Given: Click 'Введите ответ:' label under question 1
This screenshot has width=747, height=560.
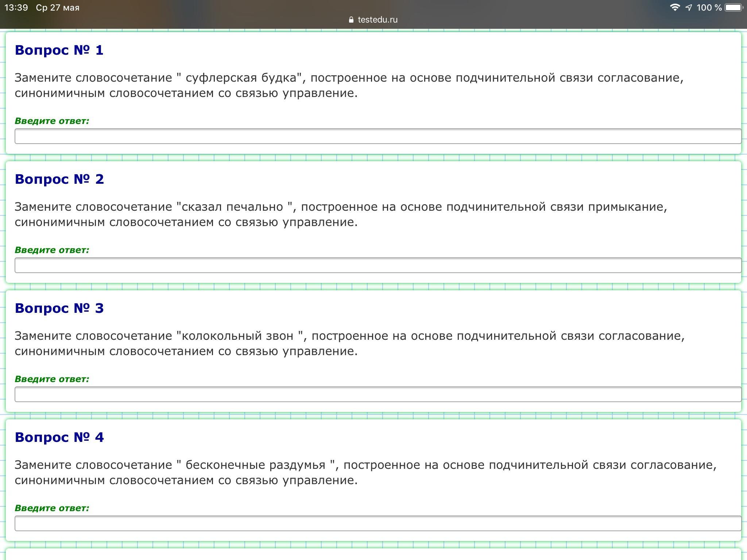Looking at the screenshot, I should [52, 121].
